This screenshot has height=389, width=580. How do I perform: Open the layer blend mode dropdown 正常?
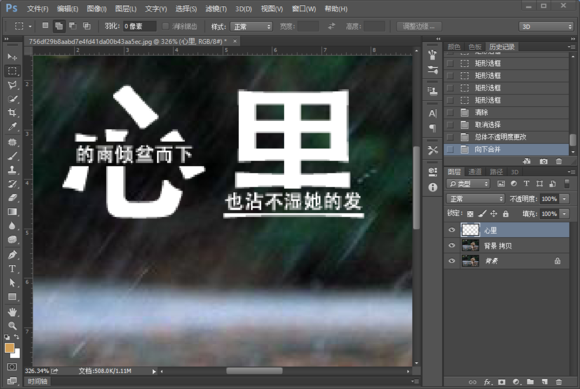476,199
